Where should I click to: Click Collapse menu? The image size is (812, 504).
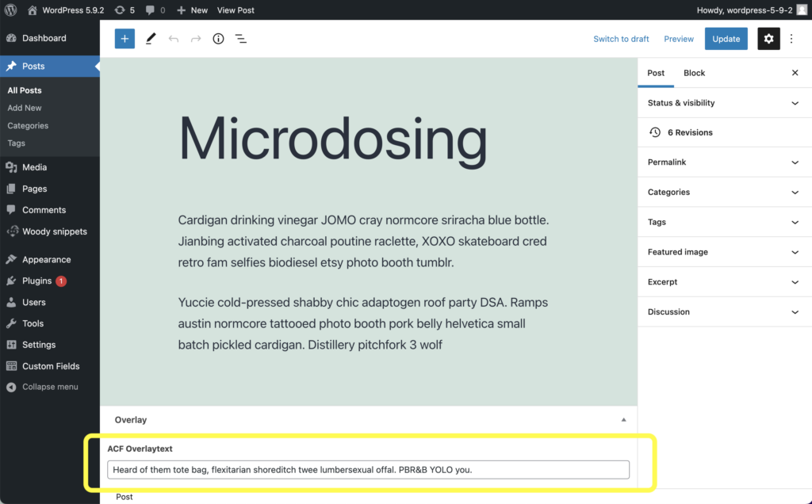50,387
